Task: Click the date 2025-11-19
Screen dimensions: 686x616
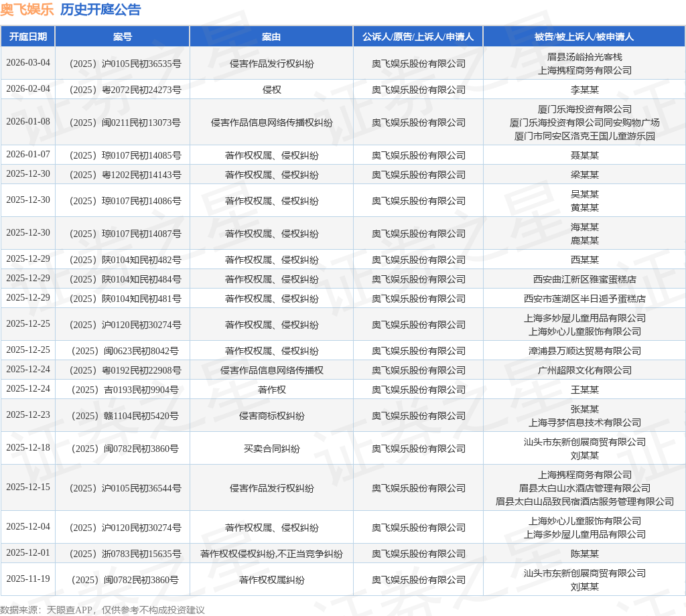Action: 28,579
